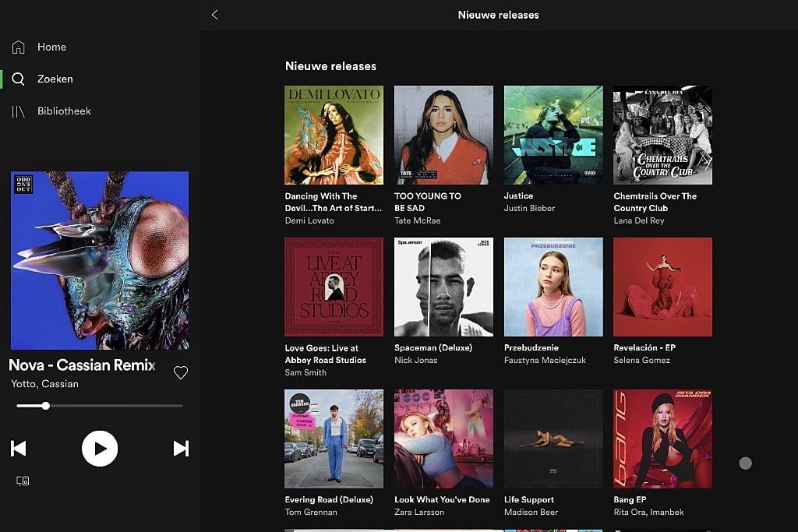Open Evering Road (Deluxe) cover
The width and height of the screenshot is (798, 532).
[x=334, y=439]
